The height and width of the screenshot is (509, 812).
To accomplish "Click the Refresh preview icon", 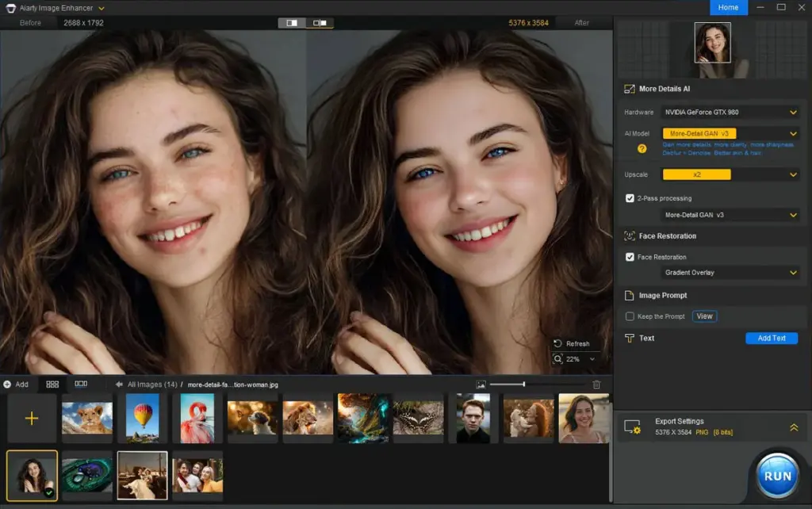I will [557, 343].
